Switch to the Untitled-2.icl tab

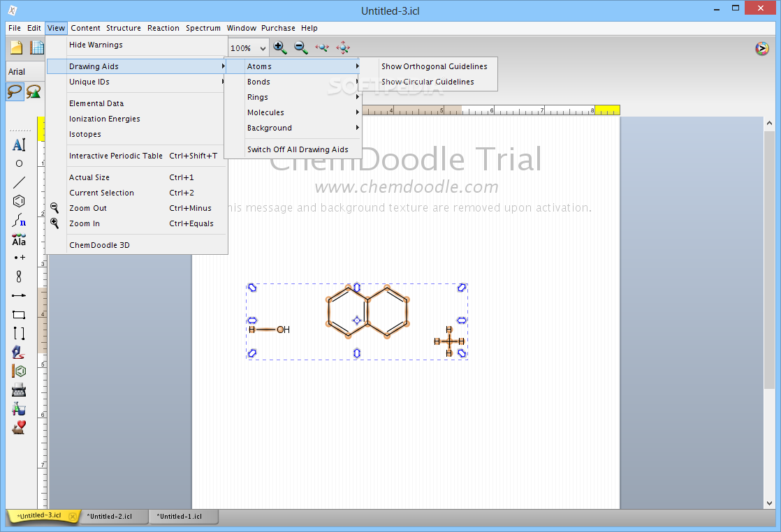click(x=114, y=517)
